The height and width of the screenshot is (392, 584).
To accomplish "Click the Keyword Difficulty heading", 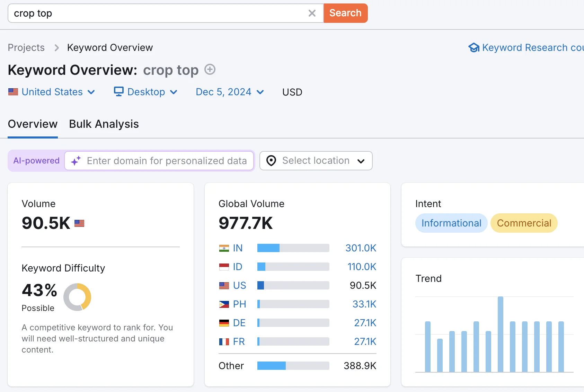I will point(63,268).
